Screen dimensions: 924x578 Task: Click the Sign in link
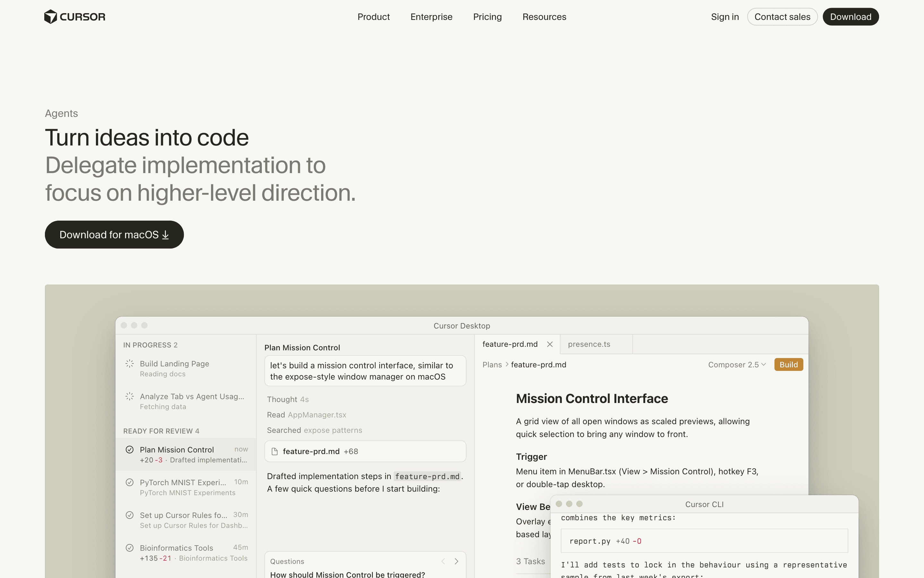(x=725, y=17)
